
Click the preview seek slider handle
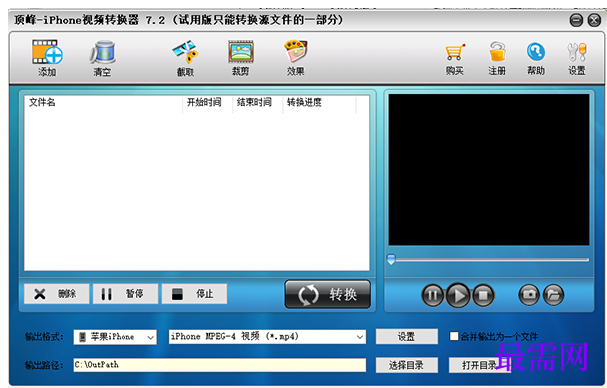[391, 259]
